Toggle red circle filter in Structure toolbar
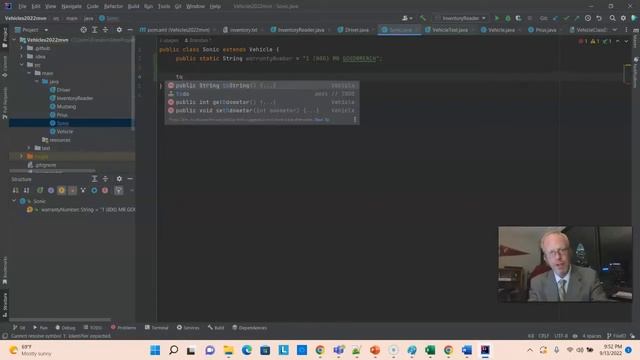 click(105, 190)
